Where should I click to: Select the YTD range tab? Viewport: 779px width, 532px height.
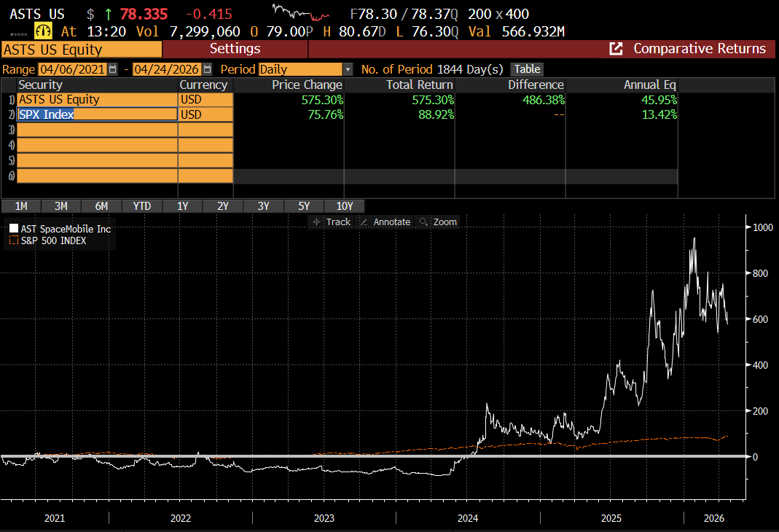142,206
